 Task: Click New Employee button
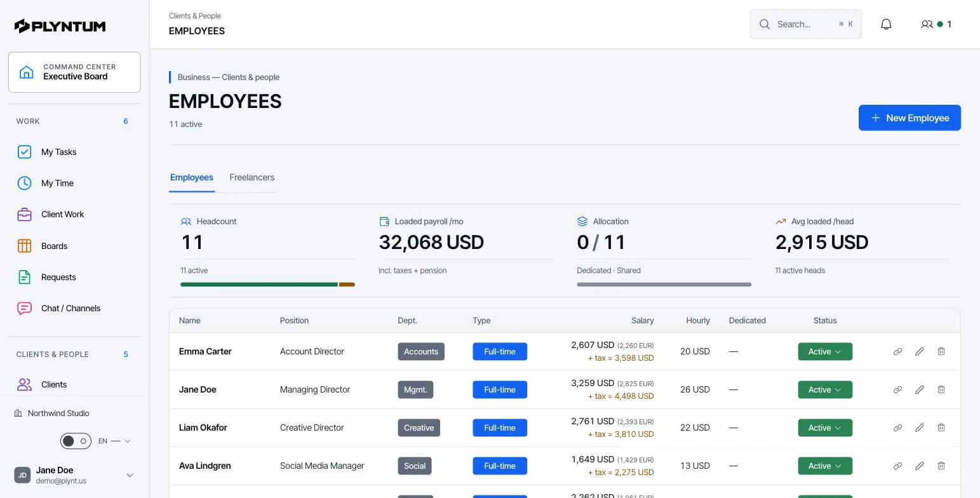coord(910,118)
